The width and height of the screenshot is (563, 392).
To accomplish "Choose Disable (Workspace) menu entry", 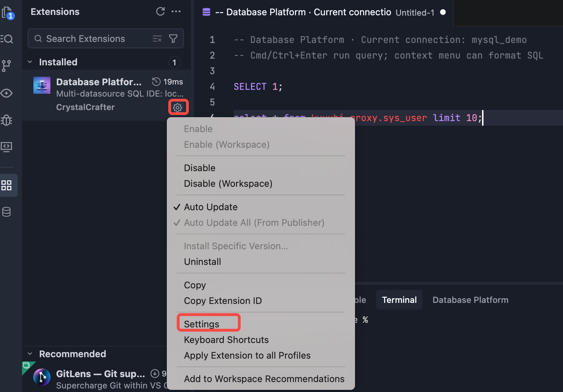I will coord(228,184).
